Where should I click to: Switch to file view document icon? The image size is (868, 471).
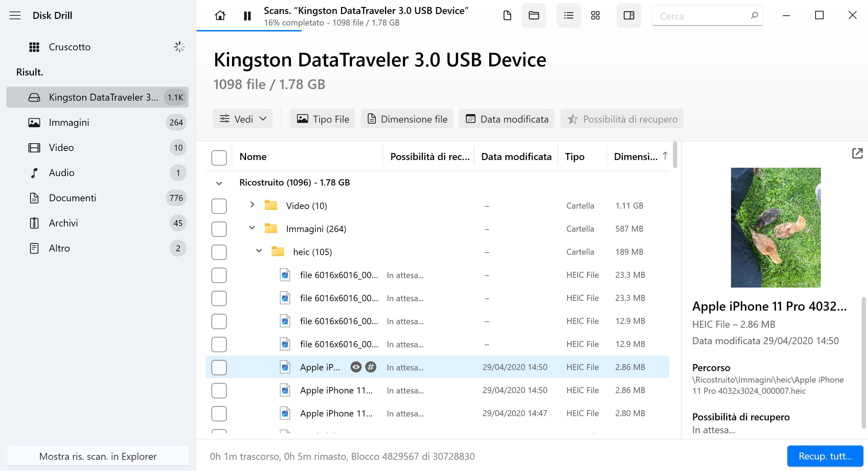(x=507, y=15)
